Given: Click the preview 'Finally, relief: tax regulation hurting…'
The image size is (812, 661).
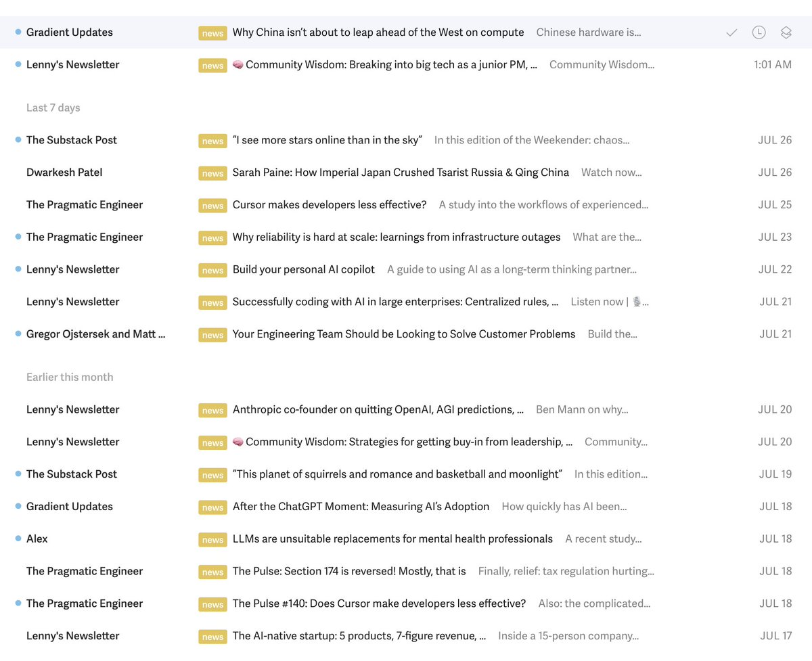Looking at the screenshot, I should pos(566,571).
